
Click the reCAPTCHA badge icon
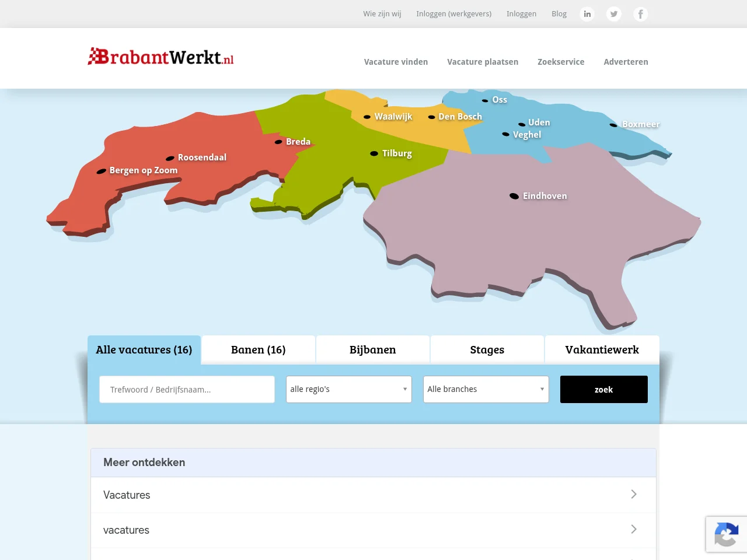727,534
